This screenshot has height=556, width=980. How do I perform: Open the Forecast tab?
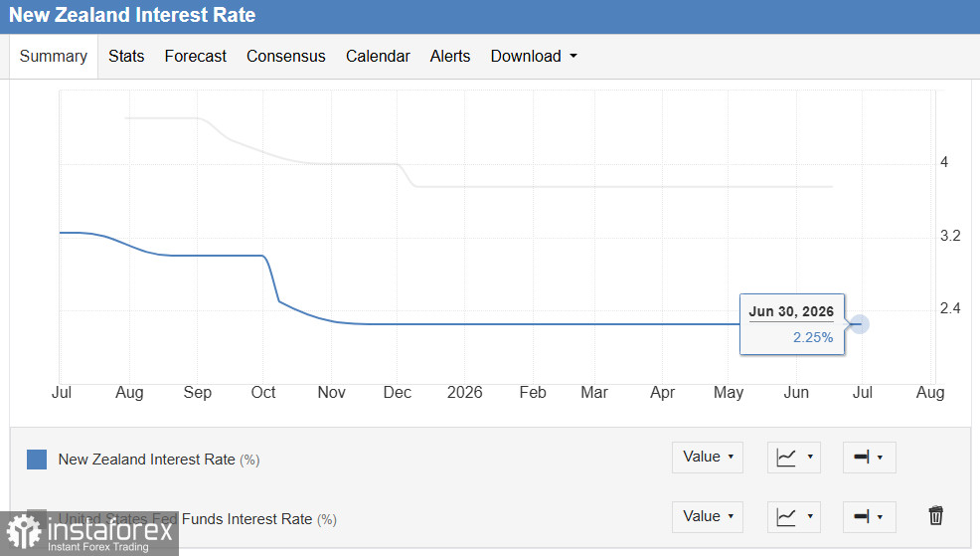click(x=196, y=57)
